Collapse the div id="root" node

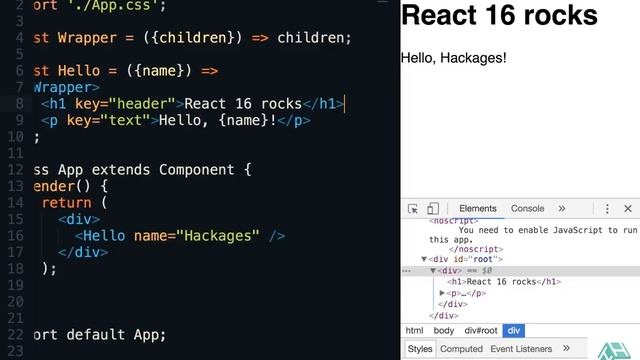click(x=424, y=259)
